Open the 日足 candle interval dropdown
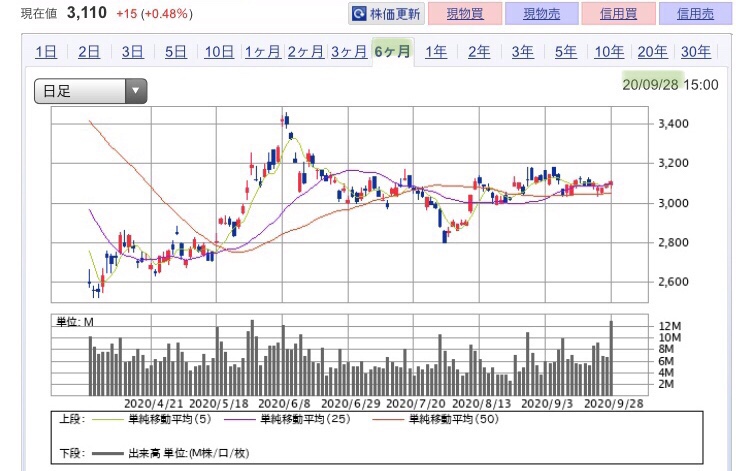 tap(91, 91)
